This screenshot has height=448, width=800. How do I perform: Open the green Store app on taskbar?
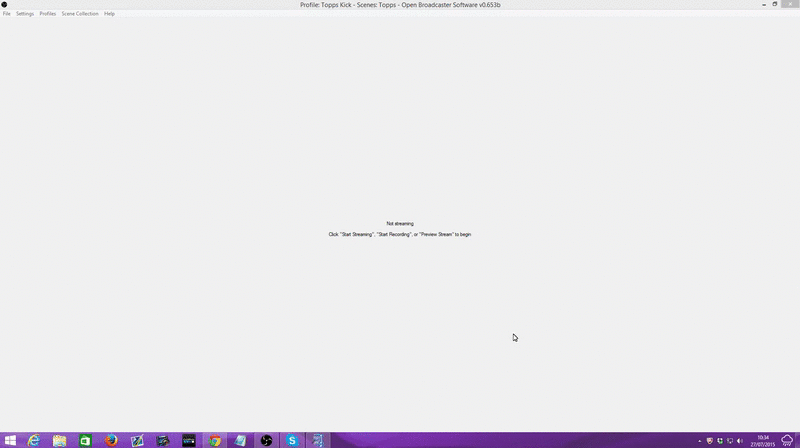(x=85, y=440)
